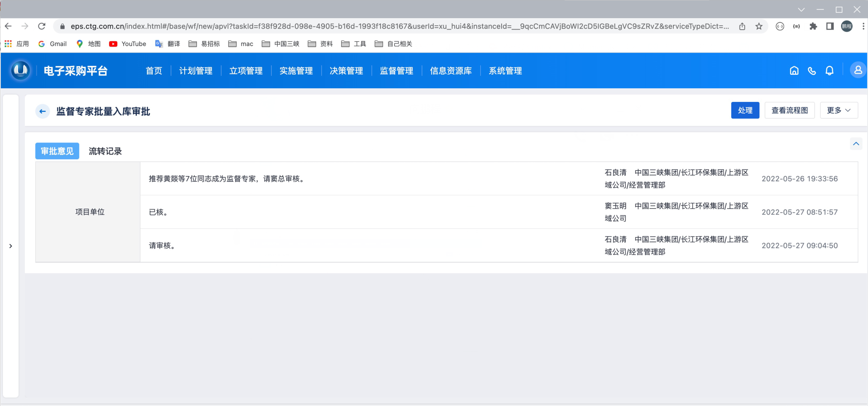Open the 工具 bookmark folder
The width and height of the screenshot is (868, 406).
click(x=354, y=44)
